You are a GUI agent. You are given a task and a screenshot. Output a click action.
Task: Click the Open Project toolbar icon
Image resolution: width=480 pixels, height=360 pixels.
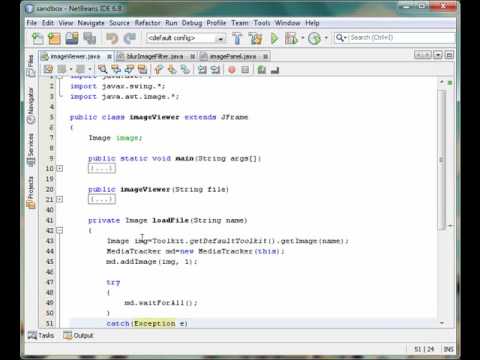72,38
